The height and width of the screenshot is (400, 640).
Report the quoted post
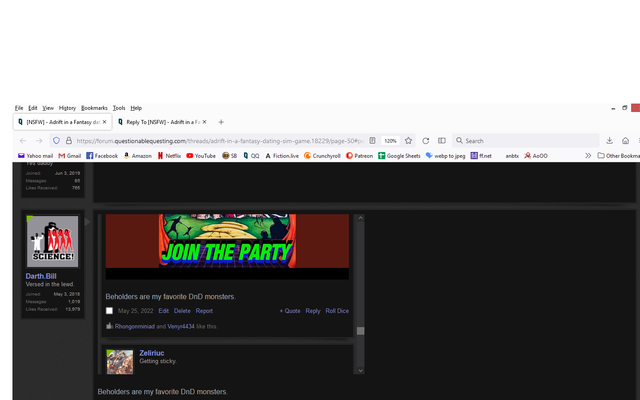click(204, 311)
